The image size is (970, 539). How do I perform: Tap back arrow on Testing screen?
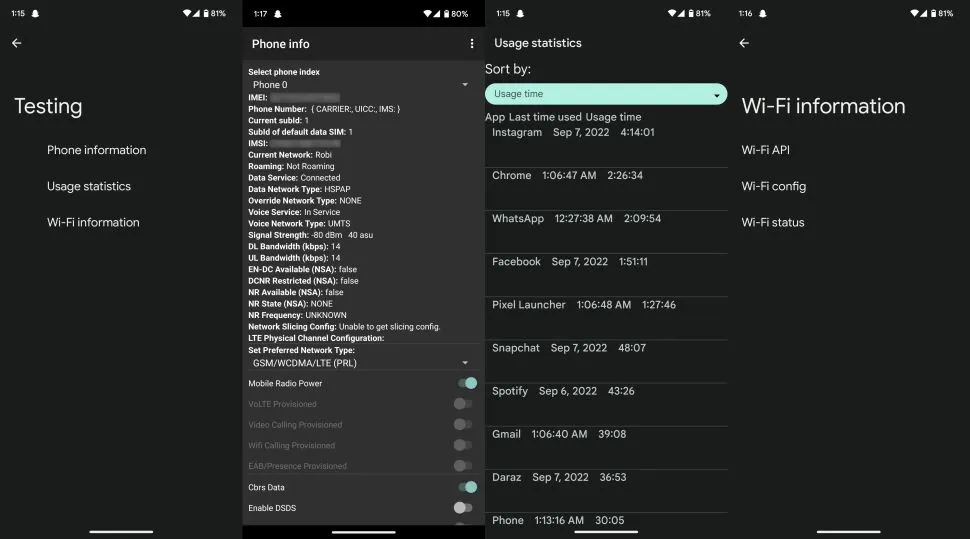tap(16, 43)
